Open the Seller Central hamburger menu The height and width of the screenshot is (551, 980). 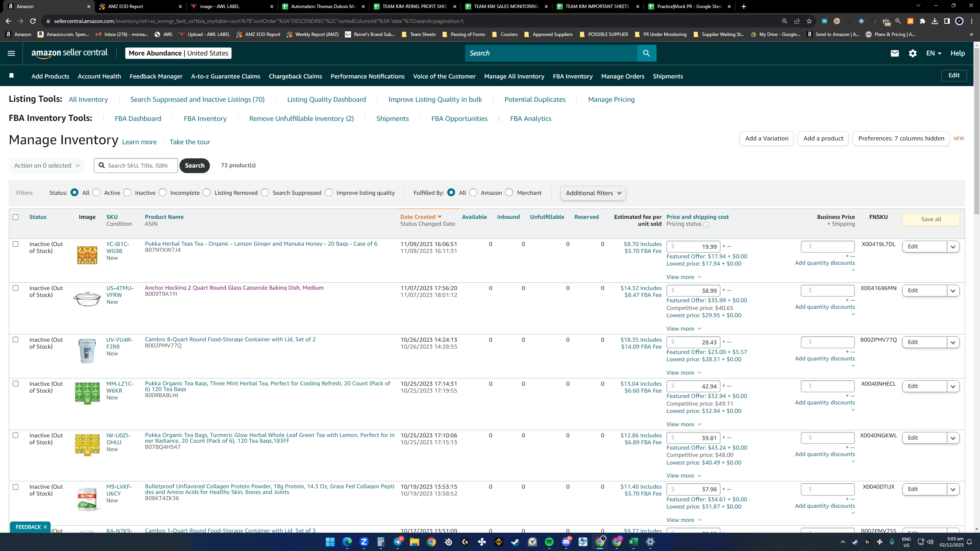coord(11,53)
